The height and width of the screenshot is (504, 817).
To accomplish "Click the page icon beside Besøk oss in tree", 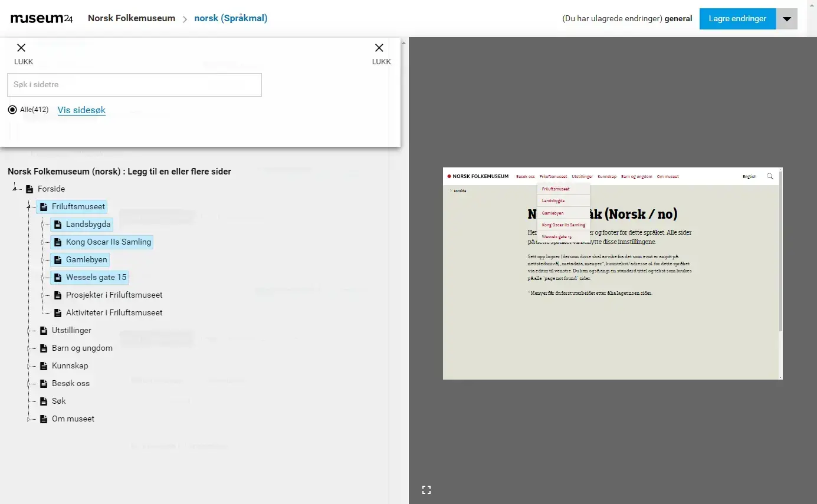I will click(x=44, y=384).
